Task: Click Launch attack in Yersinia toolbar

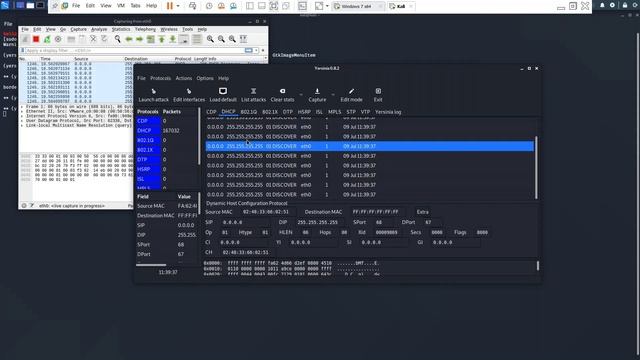Action: pyautogui.click(x=153, y=95)
